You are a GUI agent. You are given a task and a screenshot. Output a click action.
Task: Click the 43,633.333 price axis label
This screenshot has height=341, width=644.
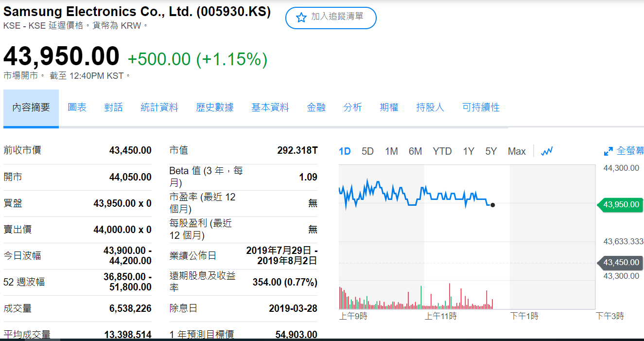point(623,241)
